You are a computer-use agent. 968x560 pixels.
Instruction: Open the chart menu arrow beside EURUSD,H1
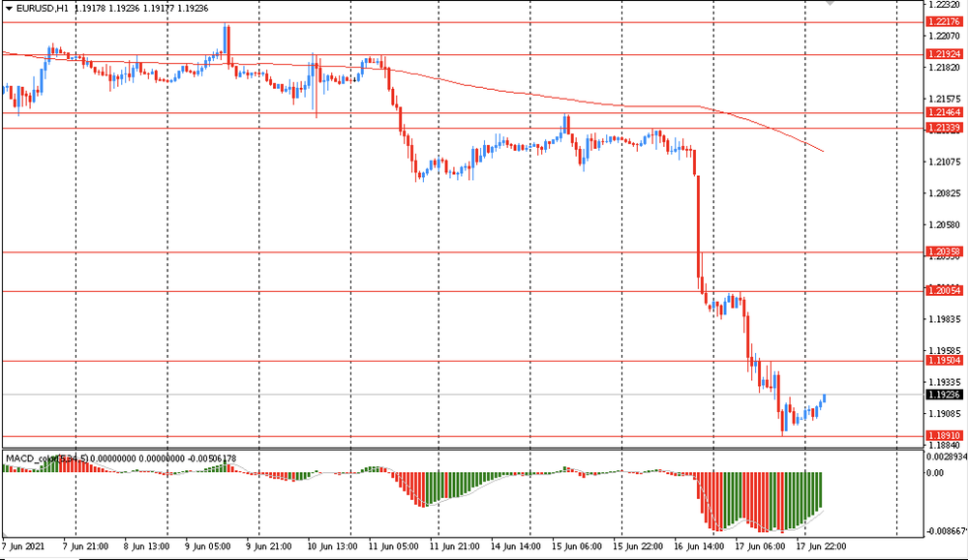pyautogui.click(x=8, y=8)
